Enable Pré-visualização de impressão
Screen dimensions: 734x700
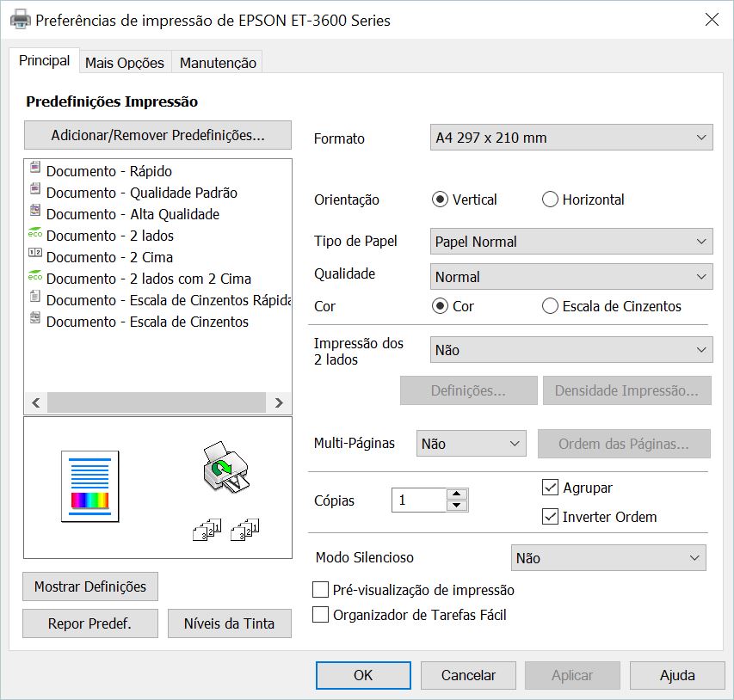(320, 590)
